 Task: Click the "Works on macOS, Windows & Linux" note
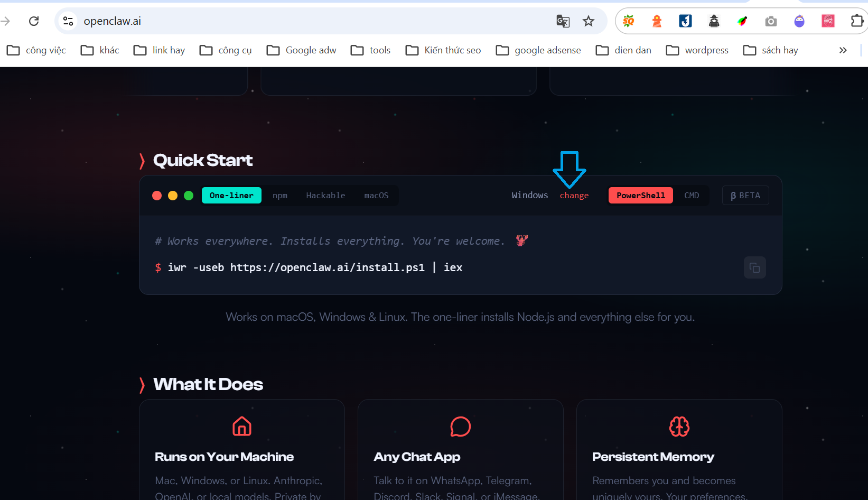(460, 317)
